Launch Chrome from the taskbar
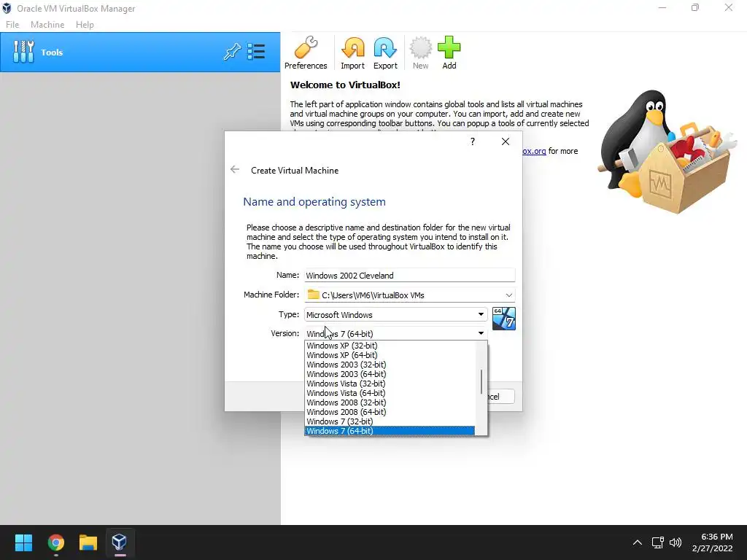The height and width of the screenshot is (560, 747). click(55, 542)
